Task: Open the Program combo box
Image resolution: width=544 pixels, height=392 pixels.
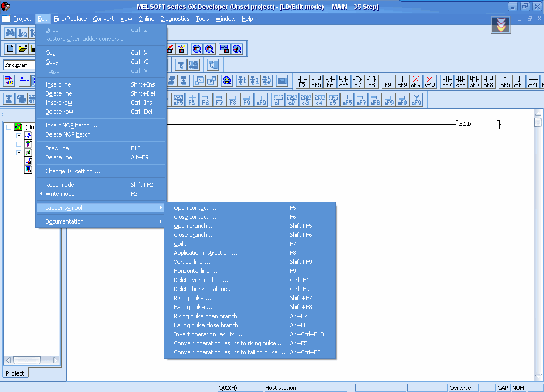Action: pyautogui.click(x=20, y=65)
